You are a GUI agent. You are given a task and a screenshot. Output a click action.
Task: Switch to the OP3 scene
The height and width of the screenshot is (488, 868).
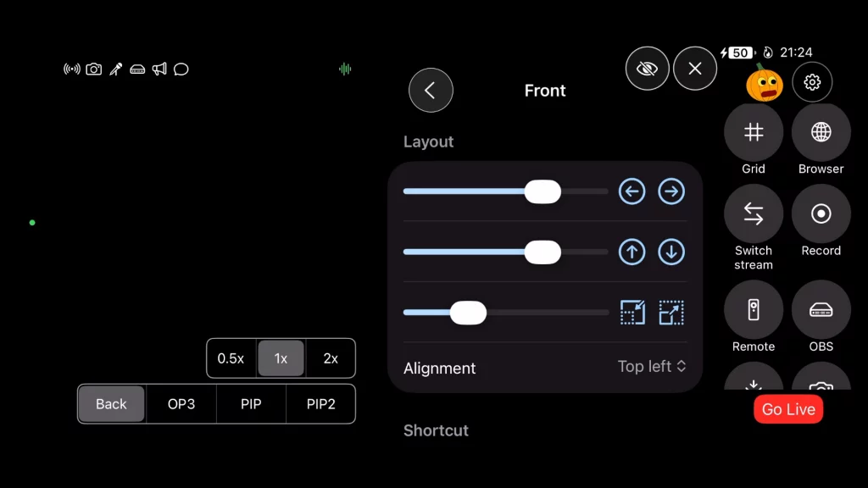pos(181,404)
